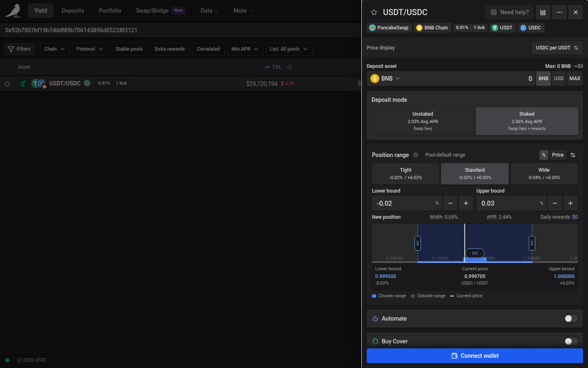Star the USDT/USDC row in pool list
588x368 pixels.
[7, 83]
